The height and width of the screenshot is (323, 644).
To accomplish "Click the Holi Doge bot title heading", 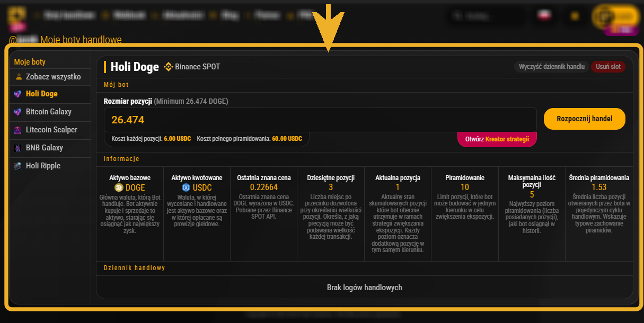I will [x=135, y=67].
